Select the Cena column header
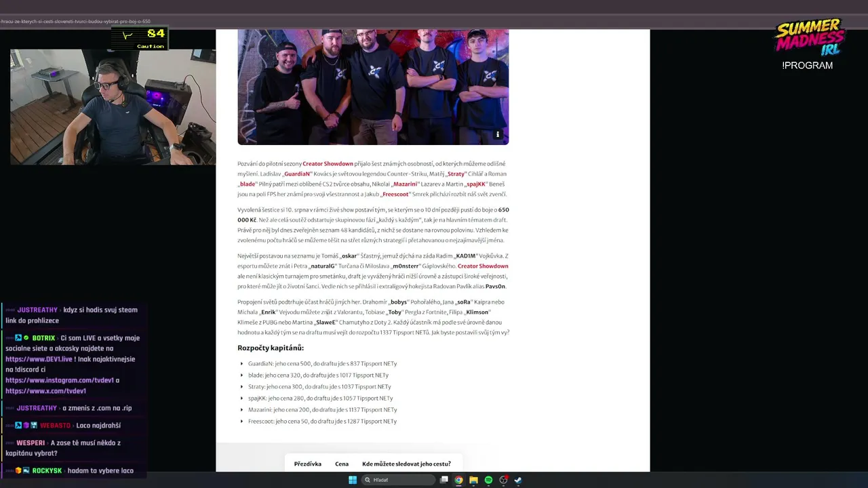Viewport: 868px width, 488px height. tap(342, 464)
